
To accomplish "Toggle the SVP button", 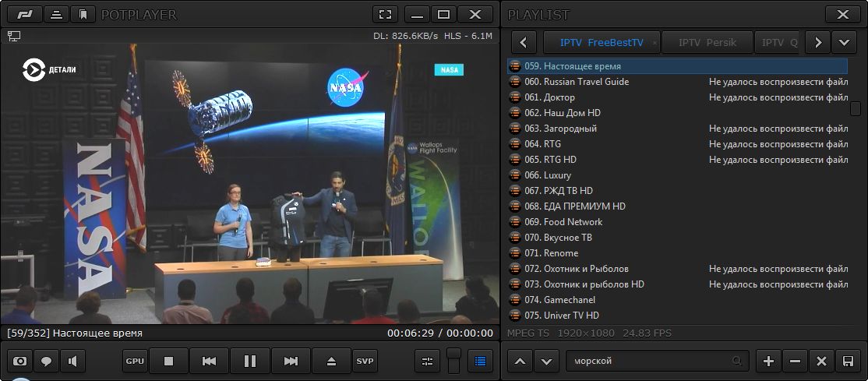I will (364, 362).
